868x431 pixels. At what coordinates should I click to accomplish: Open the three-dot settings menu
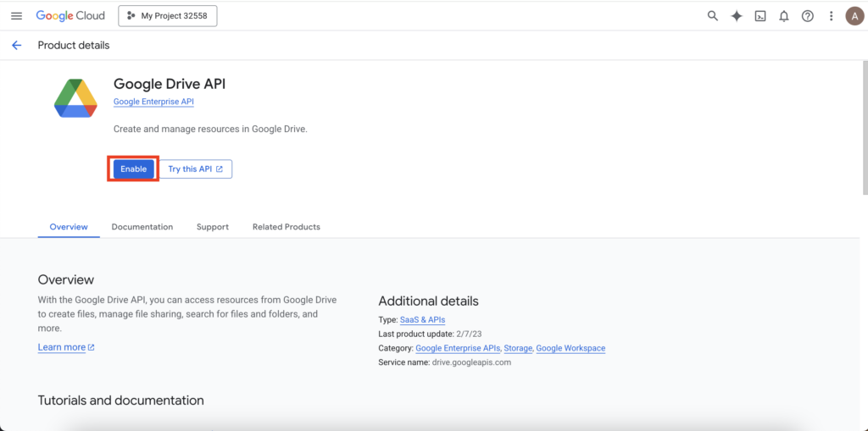coord(832,16)
